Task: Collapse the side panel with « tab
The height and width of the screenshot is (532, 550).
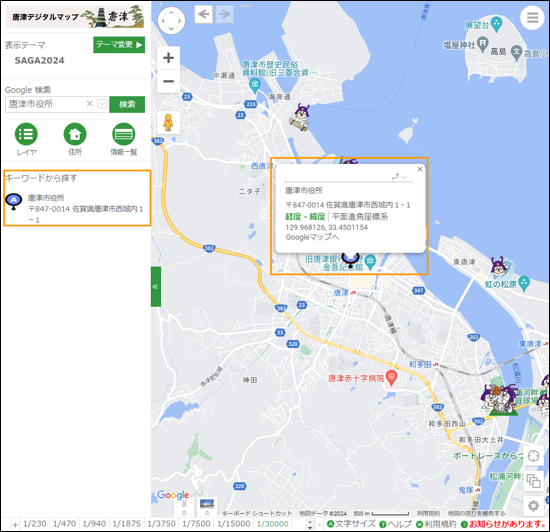Action: [156, 287]
